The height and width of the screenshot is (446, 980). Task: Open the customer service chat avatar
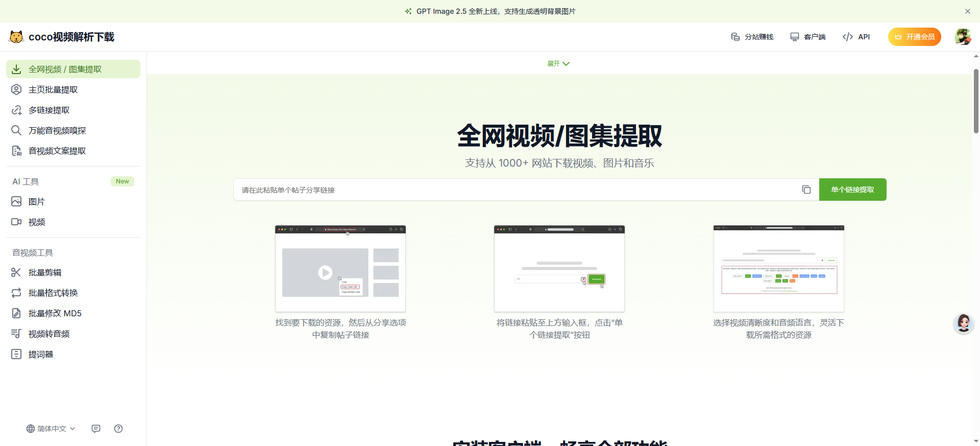pos(964,324)
